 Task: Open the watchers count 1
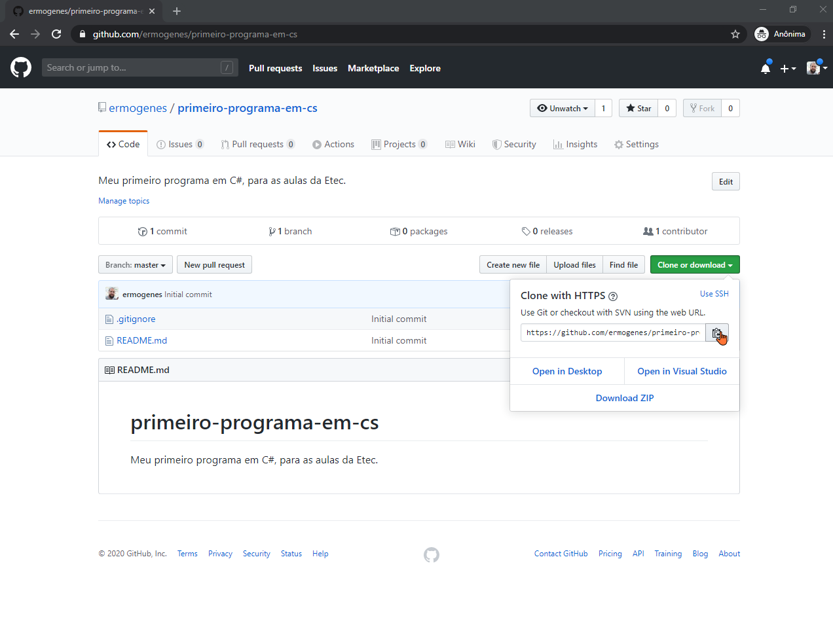pyautogui.click(x=604, y=108)
